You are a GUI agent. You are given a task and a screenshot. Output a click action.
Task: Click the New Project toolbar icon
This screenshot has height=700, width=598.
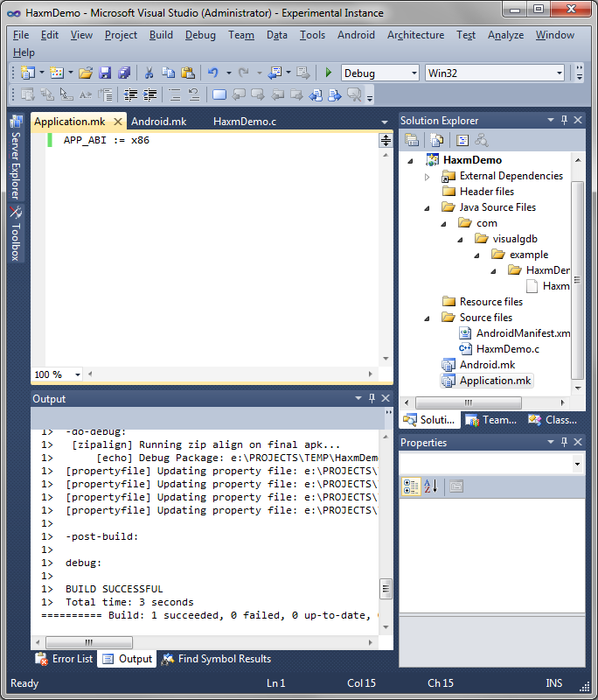28,73
